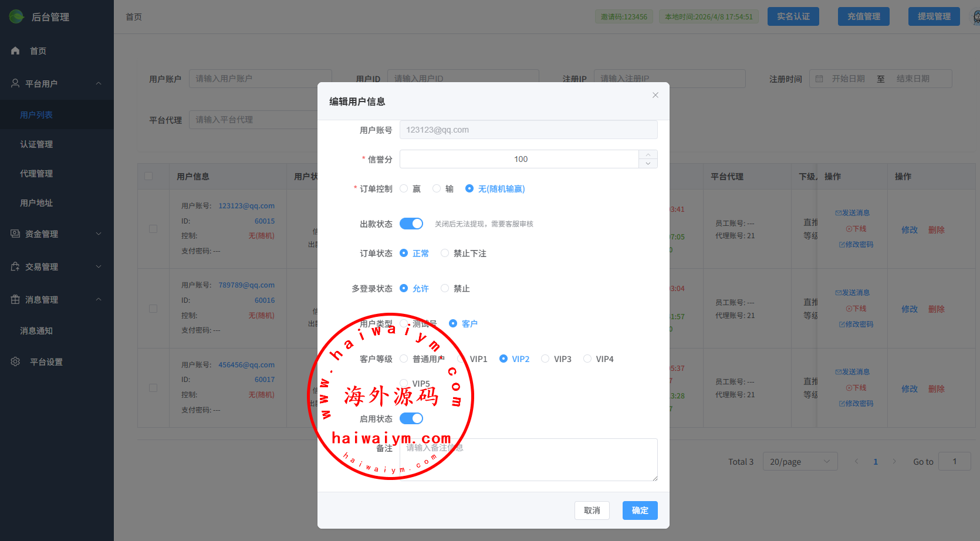The width and height of the screenshot is (980, 541).
Task: Toggle the enabled status switch
Action: pyautogui.click(x=411, y=418)
